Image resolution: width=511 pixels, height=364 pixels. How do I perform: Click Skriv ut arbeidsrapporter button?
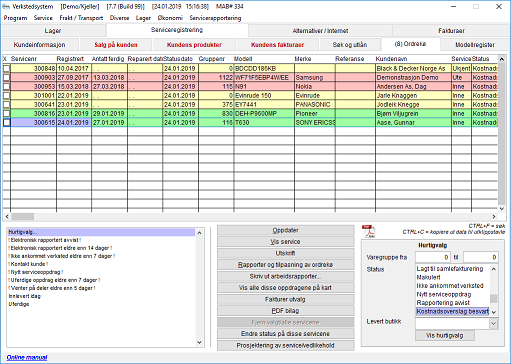pos(285,276)
